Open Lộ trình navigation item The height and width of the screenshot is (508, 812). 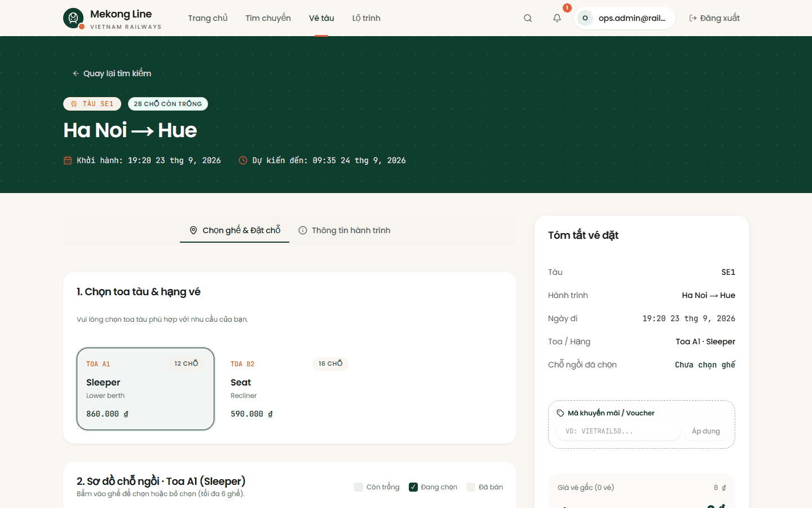click(x=366, y=18)
